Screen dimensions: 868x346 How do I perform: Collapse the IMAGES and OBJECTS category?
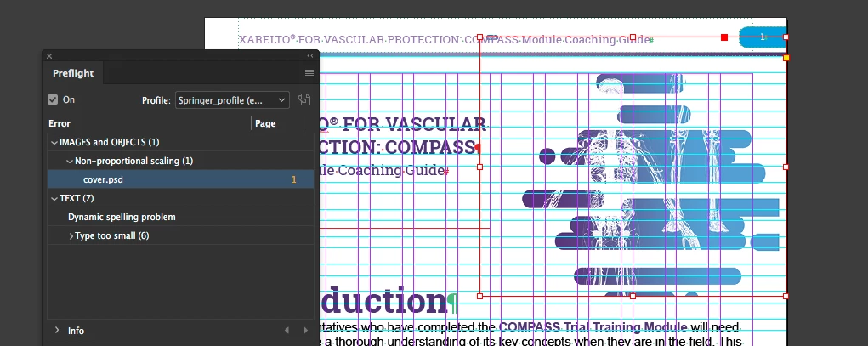tap(54, 142)
